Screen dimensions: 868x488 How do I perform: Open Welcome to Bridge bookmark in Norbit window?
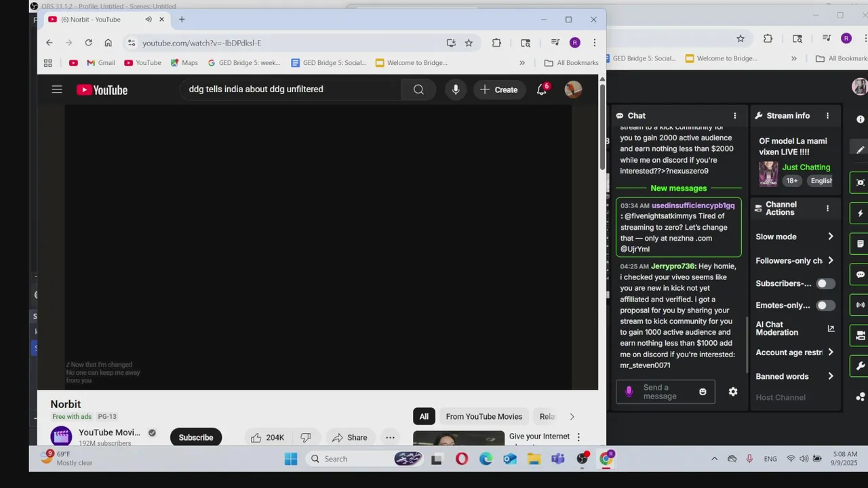point(411,63)
